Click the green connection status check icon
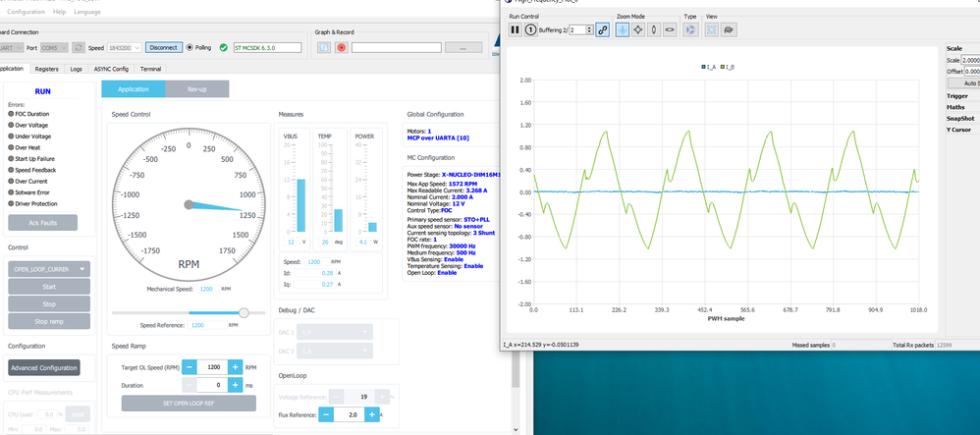The height and width of the screenshot is (435, 980). 224,47
